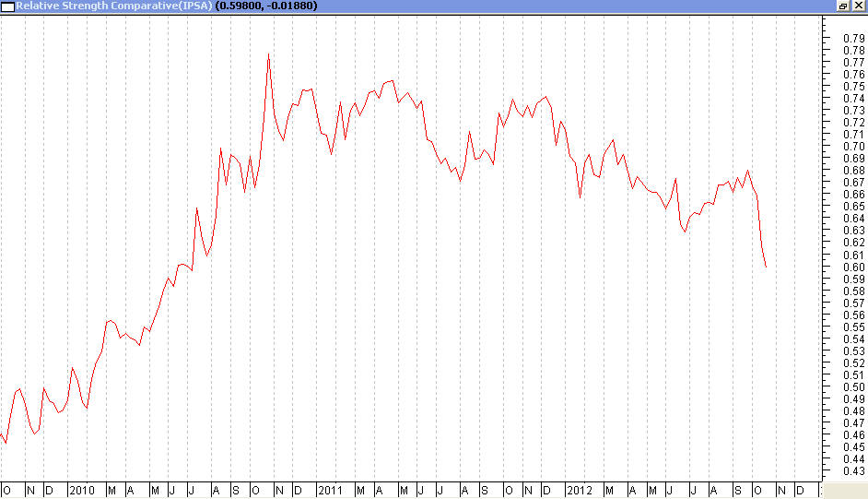Restore the chart window with the restore button
This screenshot has width=868, height=499.
(843, 6)
